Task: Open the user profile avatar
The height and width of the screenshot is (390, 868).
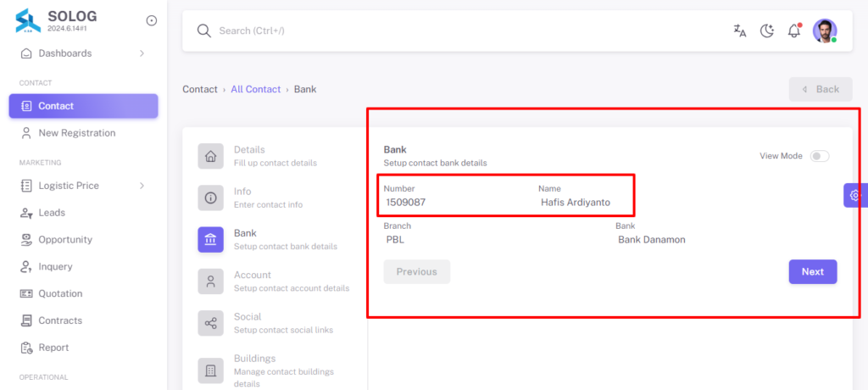Action: [x=825, y=31]
